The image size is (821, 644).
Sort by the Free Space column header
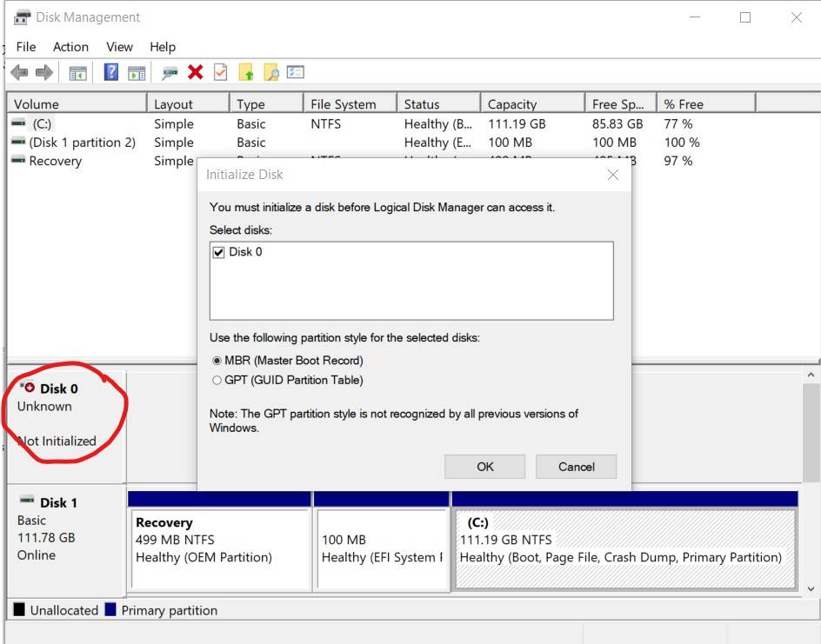[621, 103]
